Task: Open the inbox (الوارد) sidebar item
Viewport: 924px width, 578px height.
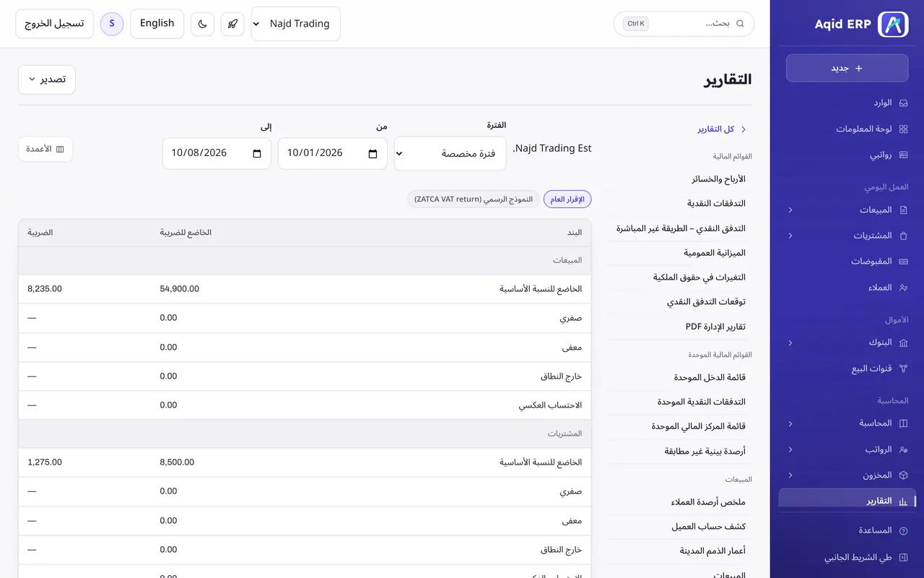Action: [x=847, y=103]
